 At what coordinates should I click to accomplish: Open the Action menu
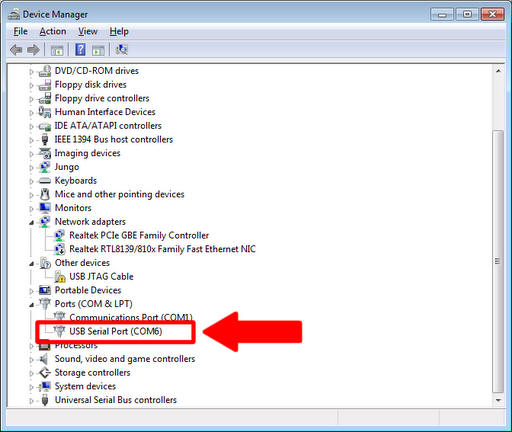click(x=53, y=31)
